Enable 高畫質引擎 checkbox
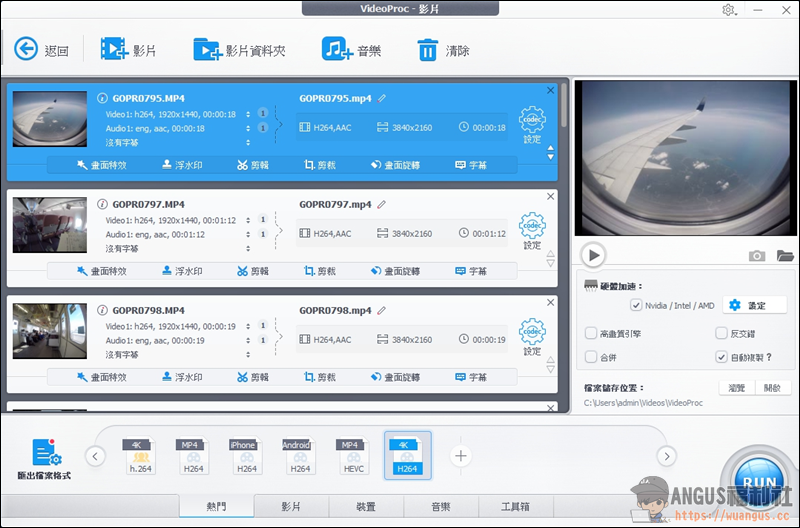Screen dimensions: 800x528 click(x=591, y=333)
